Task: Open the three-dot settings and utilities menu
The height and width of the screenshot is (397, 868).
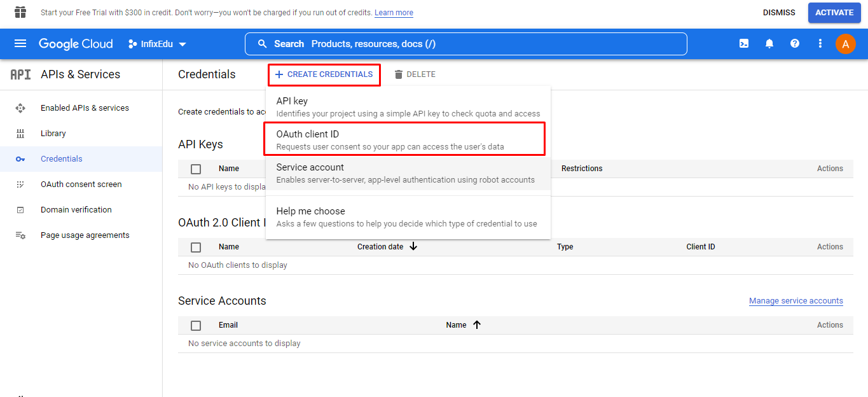Action: coord(820,44)
